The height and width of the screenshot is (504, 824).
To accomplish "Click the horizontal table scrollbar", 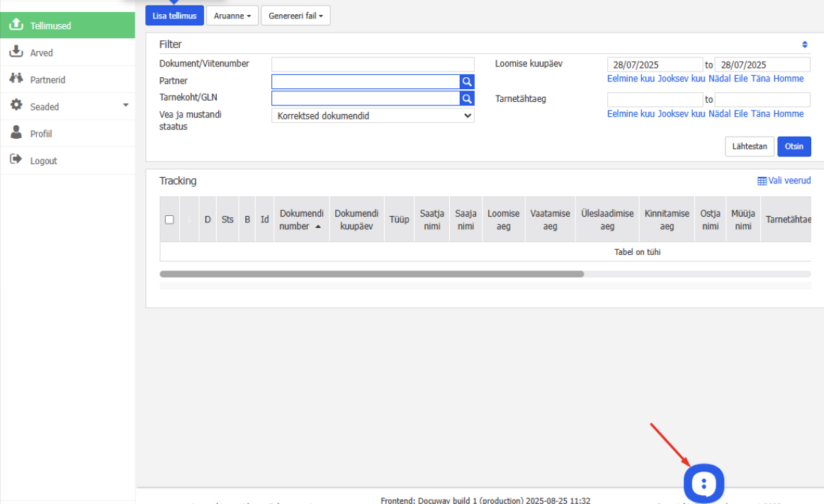I will point(371,274).
